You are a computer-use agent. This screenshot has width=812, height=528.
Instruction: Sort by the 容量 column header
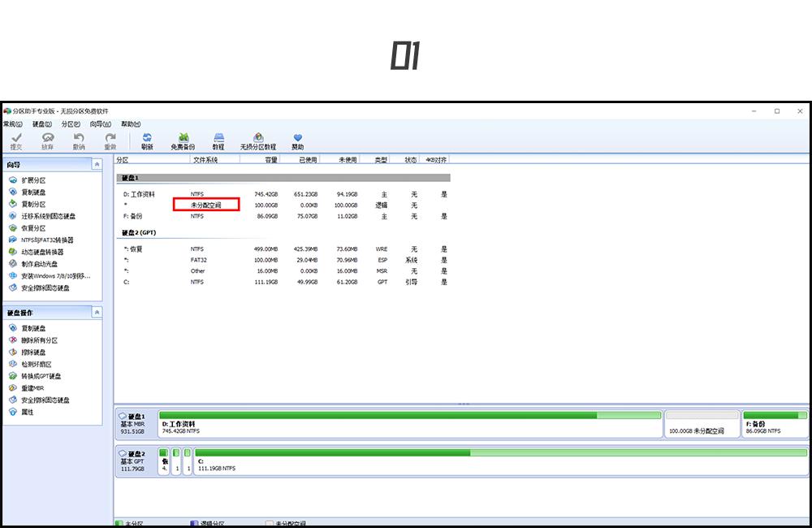click(260, 160)
